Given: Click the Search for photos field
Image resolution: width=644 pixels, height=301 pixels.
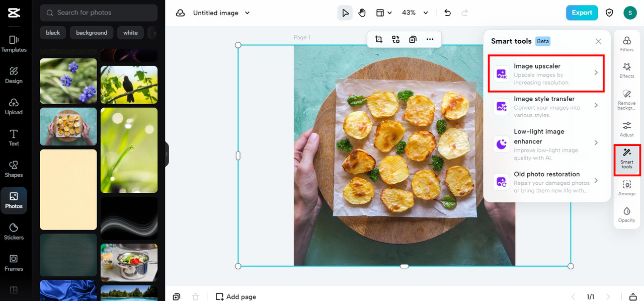Looking at the screenshot, I should tap(99, 13).
